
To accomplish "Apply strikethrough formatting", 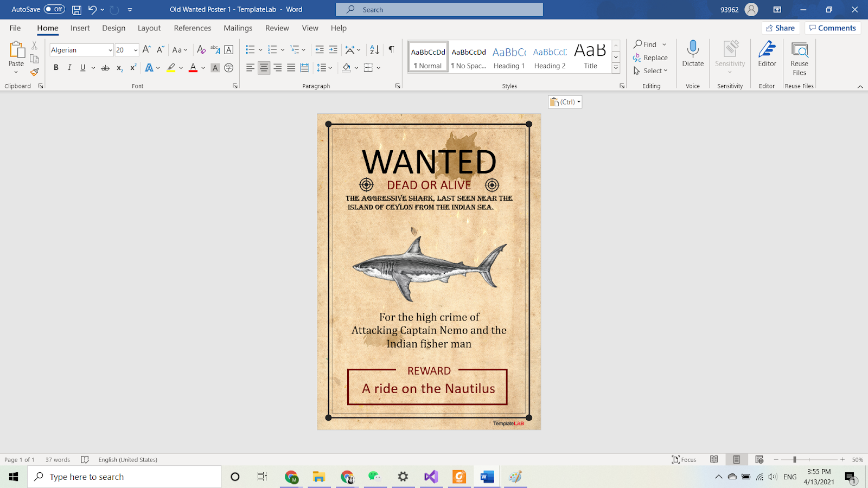I will pos(105,68).
